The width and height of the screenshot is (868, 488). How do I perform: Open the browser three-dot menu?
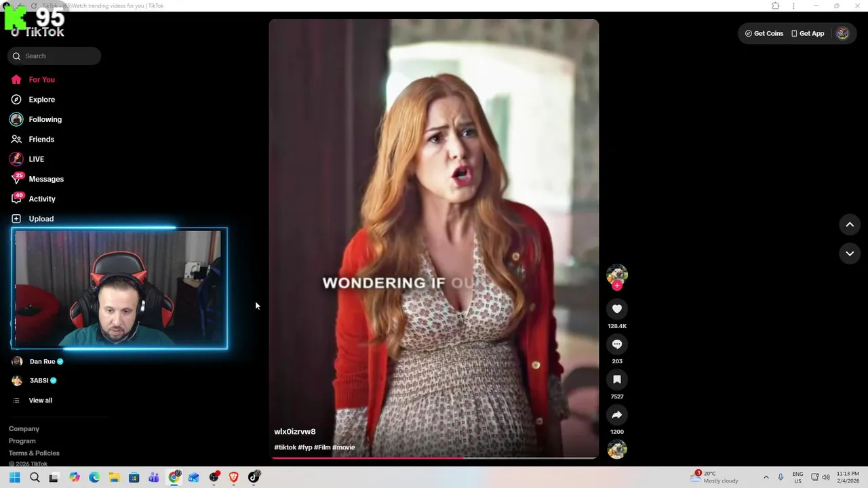coord(793,5)
